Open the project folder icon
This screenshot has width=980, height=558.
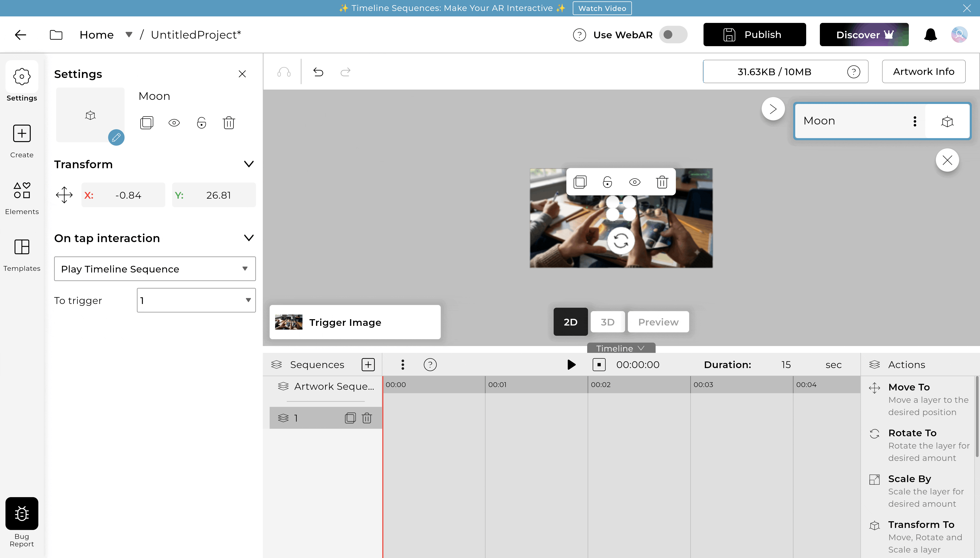click(56, 35)
